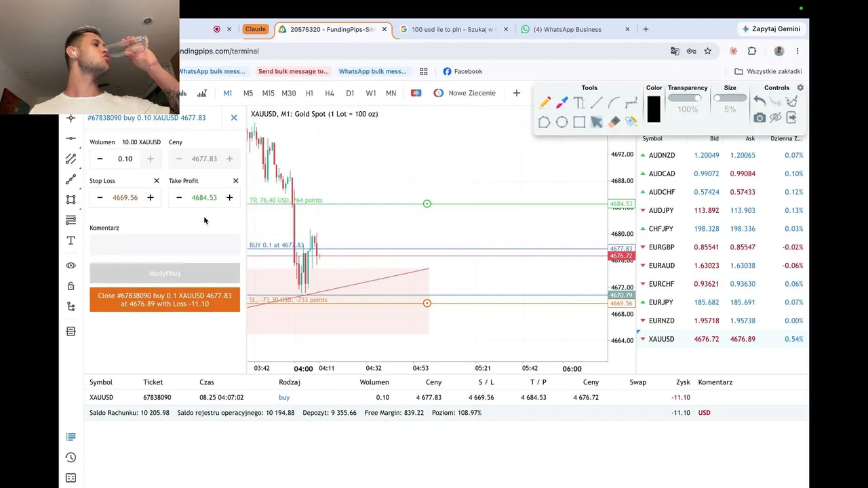Click the Stop Loss price field
This screenshot has height=488, width=868.
[125, 197]
